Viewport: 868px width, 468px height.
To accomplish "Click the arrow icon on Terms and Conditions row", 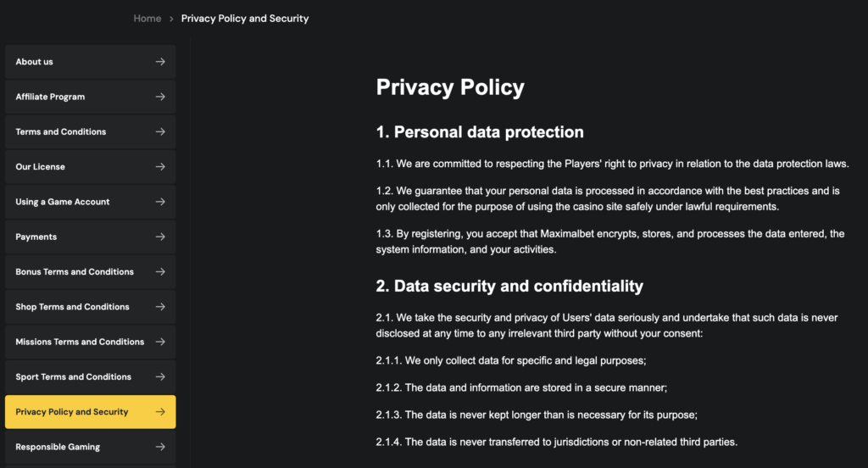I will (x=160, y=131).
